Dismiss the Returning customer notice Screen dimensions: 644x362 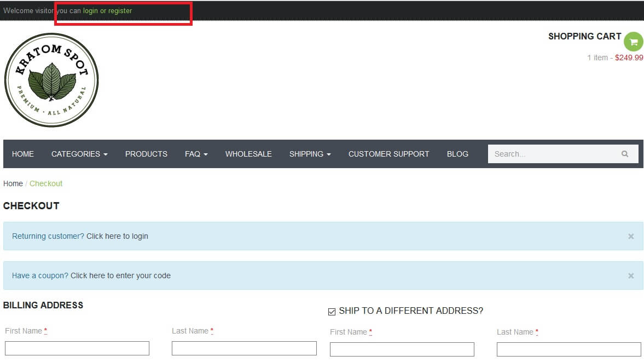point(631,236)
